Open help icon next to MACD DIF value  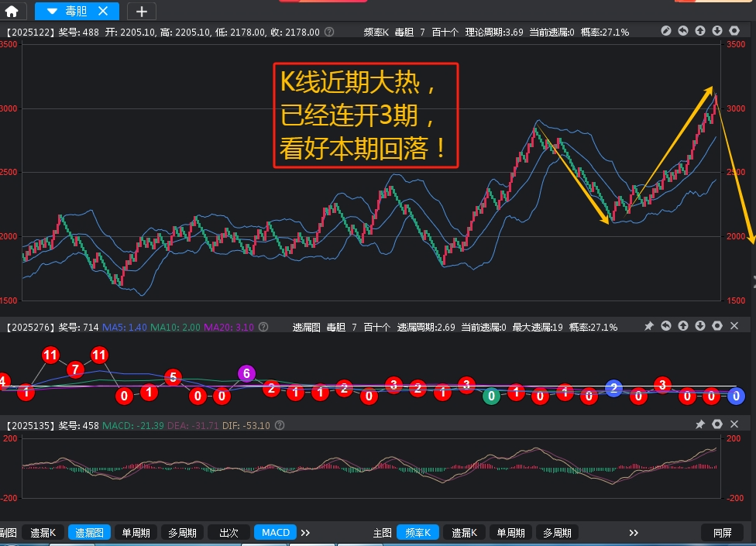[280, 425]
